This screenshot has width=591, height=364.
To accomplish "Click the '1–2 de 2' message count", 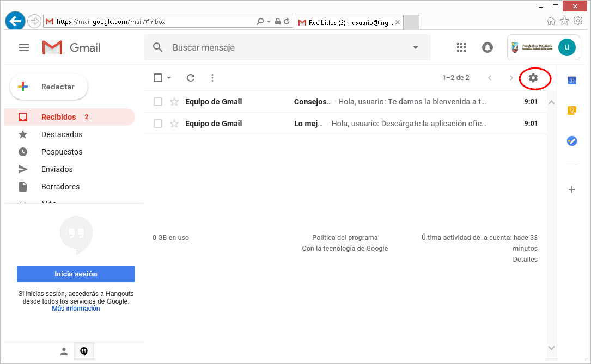I will [456, 78].
